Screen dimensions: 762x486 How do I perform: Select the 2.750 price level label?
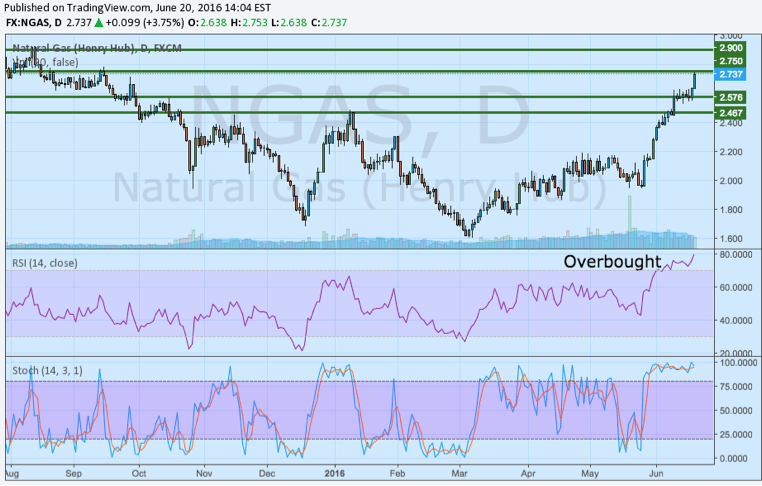(x=731, y=62)
